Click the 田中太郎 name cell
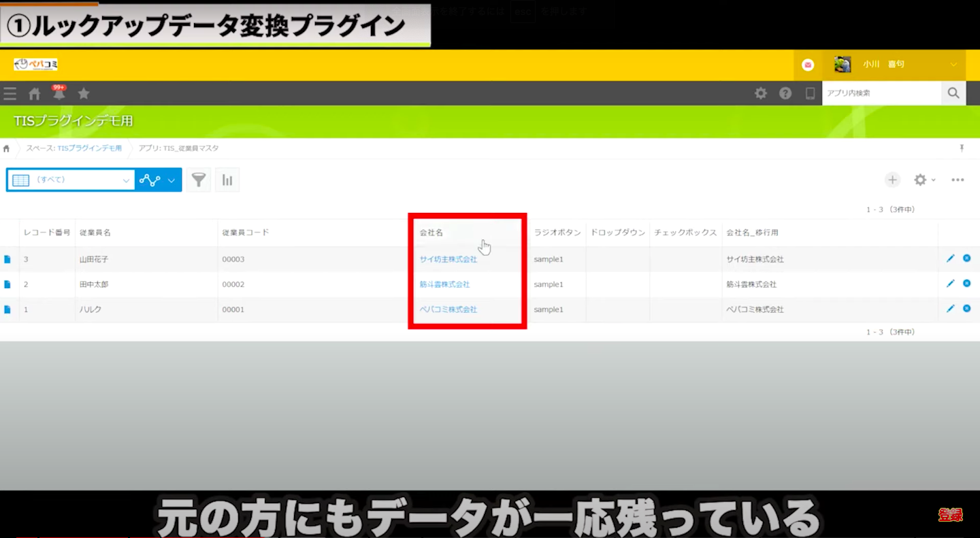This screenshot has height=538, width=980. pos(95,284)
